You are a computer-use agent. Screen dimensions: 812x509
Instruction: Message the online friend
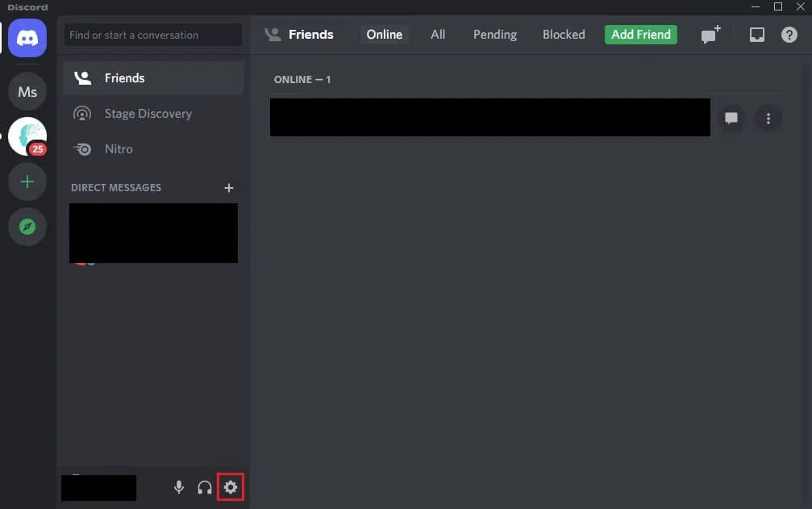tap(731, 119)
